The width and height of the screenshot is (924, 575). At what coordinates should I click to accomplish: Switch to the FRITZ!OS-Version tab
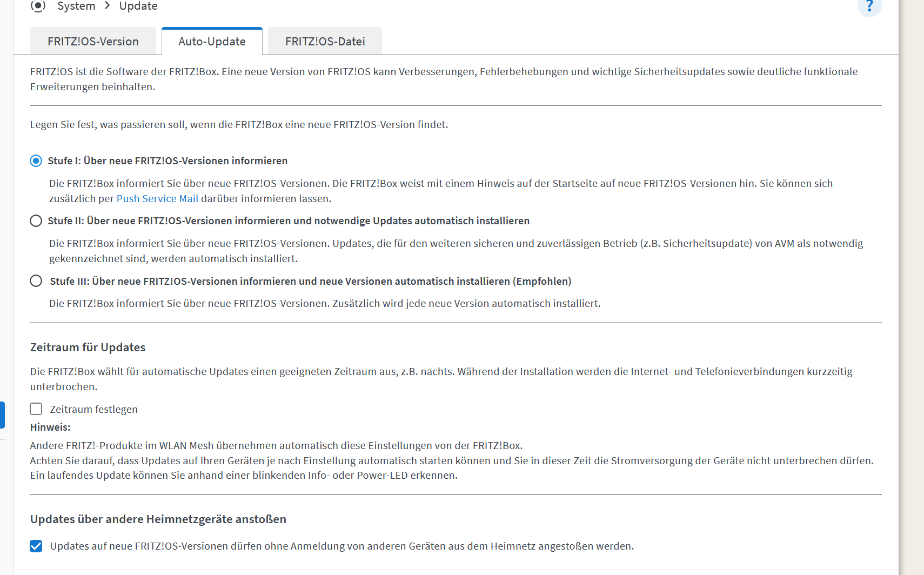pyautogui.click(x=93, y=41)
